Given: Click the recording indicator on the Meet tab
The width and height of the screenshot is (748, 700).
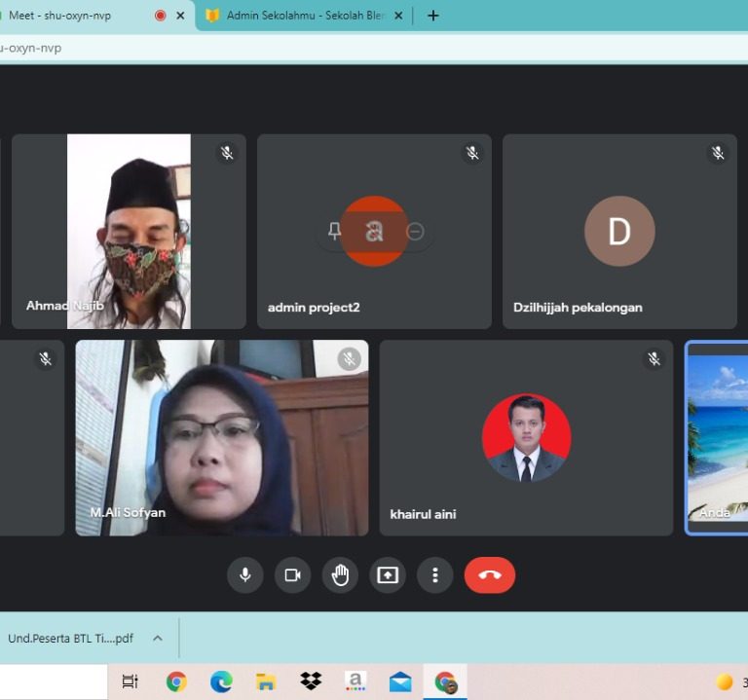Looking at the screenshot, I should coord(161,16).
